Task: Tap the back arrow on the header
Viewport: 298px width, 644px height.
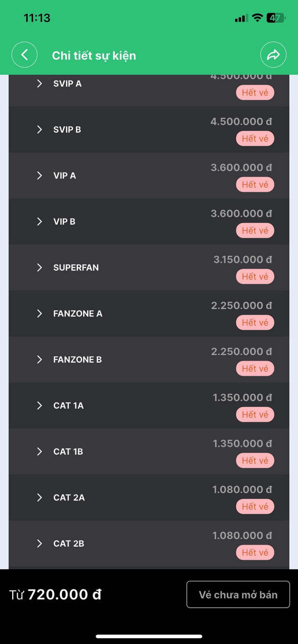Action: pos(24,54)
